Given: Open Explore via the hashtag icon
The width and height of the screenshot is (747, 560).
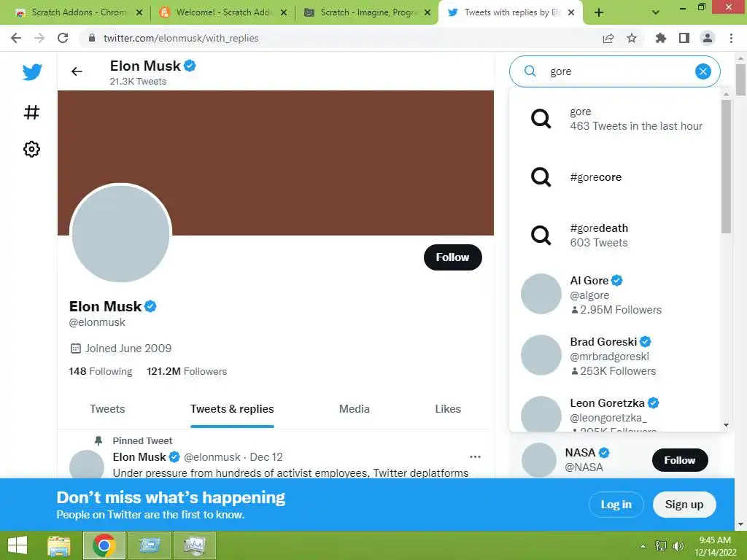Looking at the screenshot, I should [31, 112].
